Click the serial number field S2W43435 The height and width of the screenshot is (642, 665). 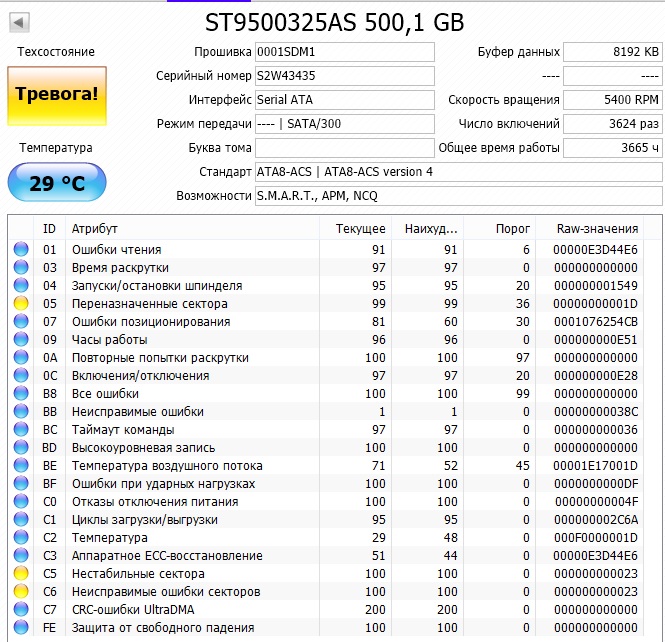pos(345,76)
